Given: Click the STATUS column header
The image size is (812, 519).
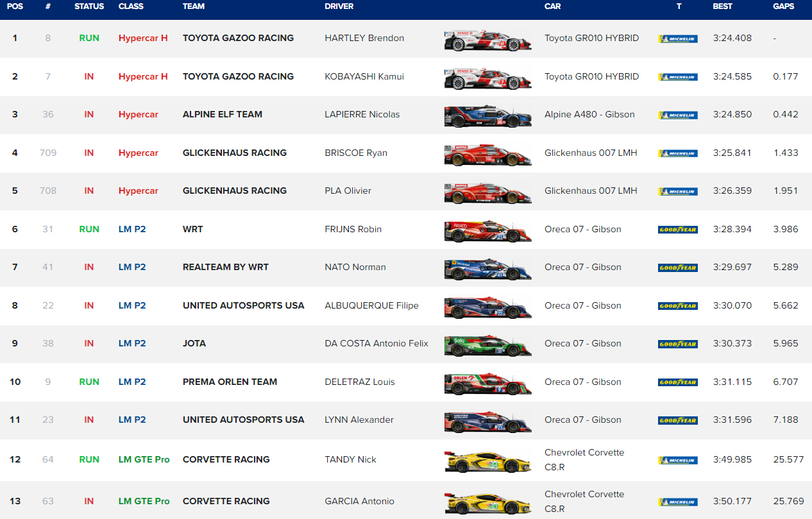Looking at the screenshot, I should pyautogui.click(x=89, y=6).
